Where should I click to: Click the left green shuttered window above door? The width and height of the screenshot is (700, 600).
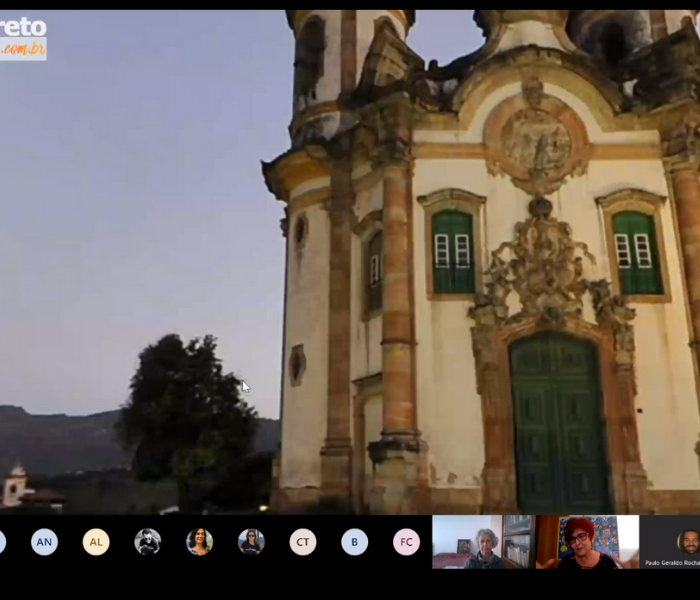point(453,250)
